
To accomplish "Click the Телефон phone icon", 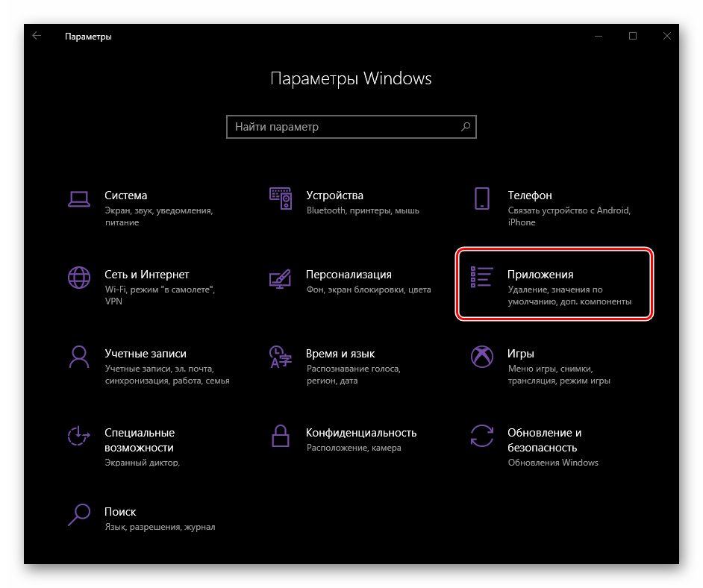I will pos(482,198).
